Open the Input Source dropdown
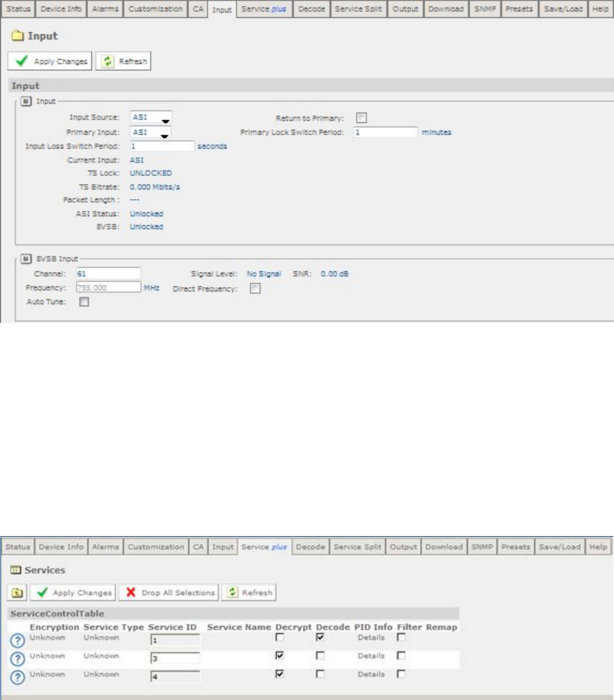 coord(151,118)
